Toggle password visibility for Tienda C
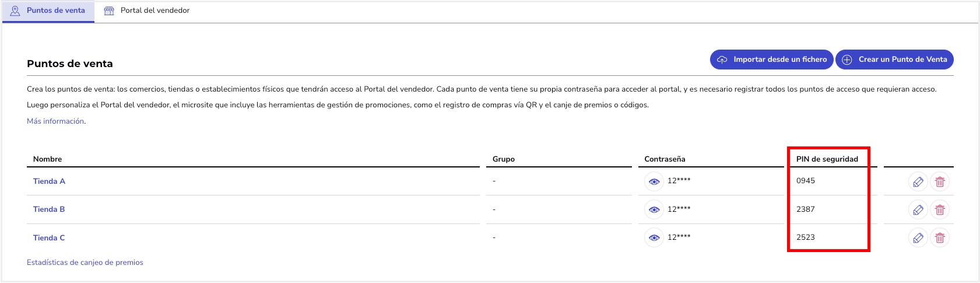The height and width of the screenshot is (283, 980). (654, 237)
